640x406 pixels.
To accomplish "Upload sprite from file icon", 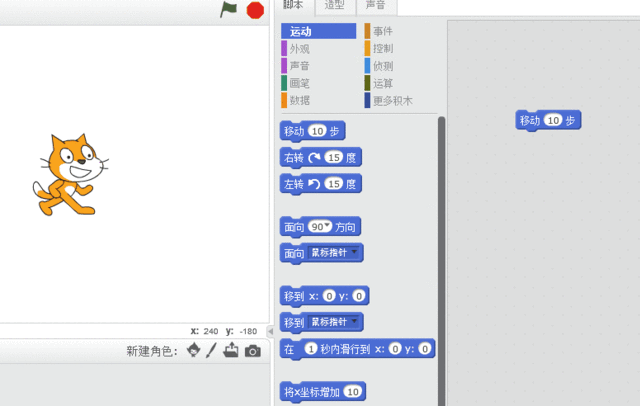I will (x=231, y=350).
